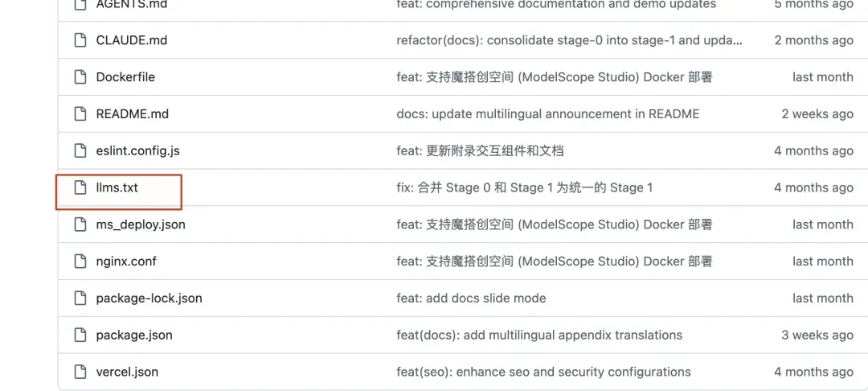Click the file icon beside CLAUDE.md

(80, 40)
